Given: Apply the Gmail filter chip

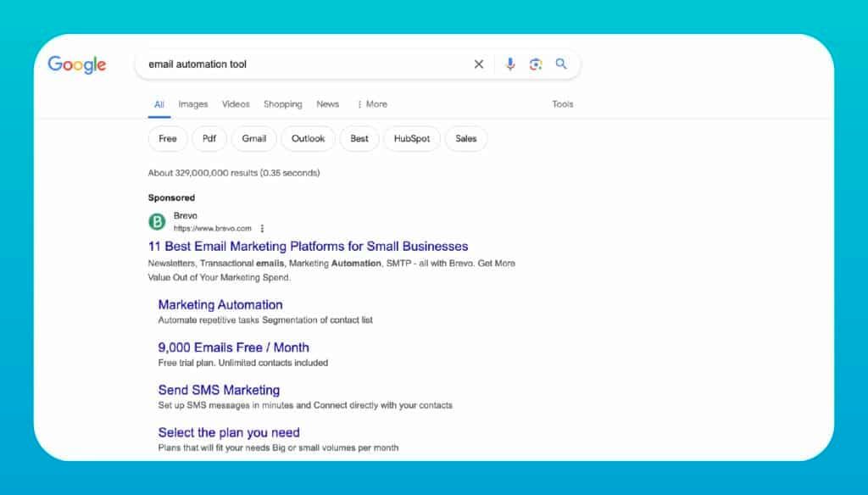Looking at the screenshot, I should [254, 138].
